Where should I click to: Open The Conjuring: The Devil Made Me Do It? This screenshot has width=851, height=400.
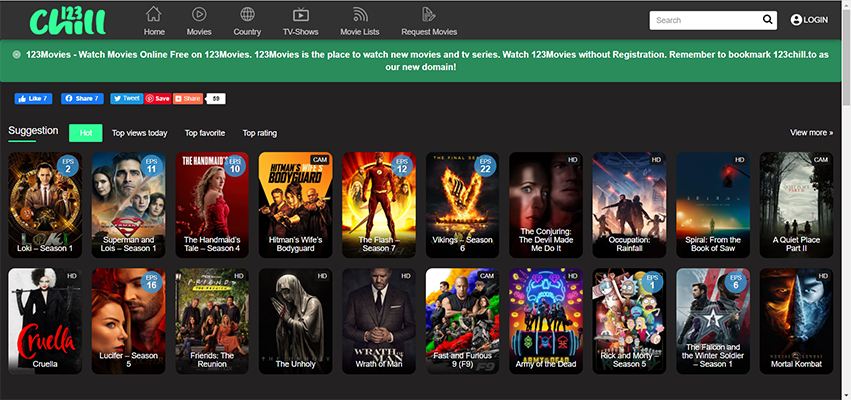click(546, 205)
